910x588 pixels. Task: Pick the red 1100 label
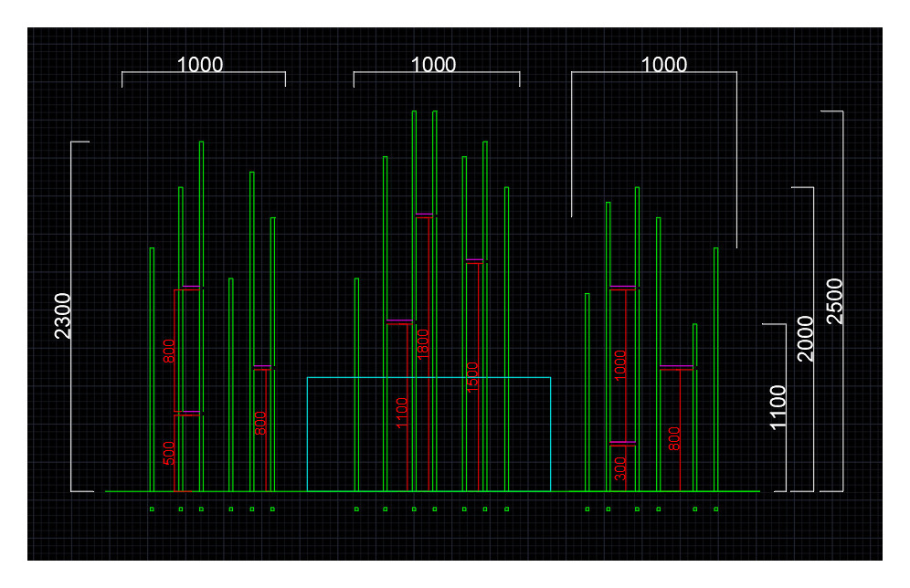402,413
